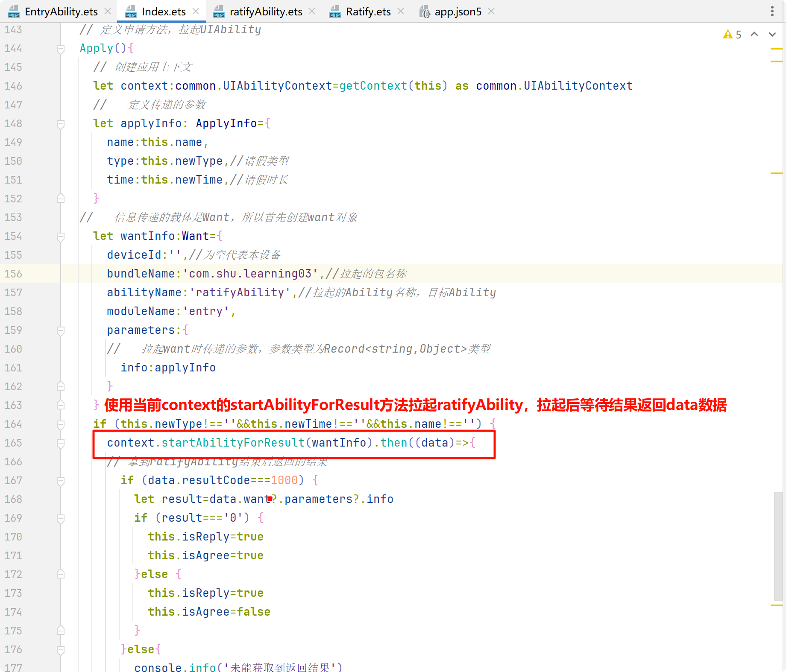Click the ETS file icon on Index.ets tab
The image size is (786, 672).
coord(131,12)
